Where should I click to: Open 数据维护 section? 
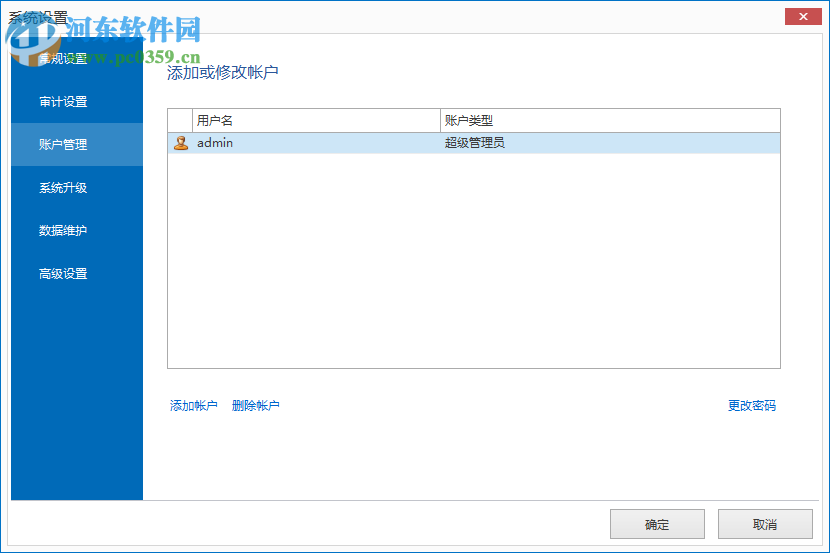[x=77, y=230]
